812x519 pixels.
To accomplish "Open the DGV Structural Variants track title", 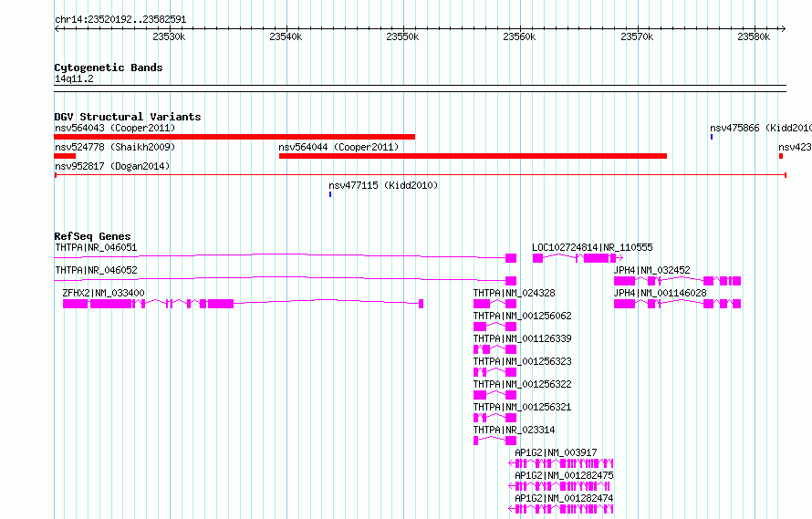I will [x=128, y=117].
